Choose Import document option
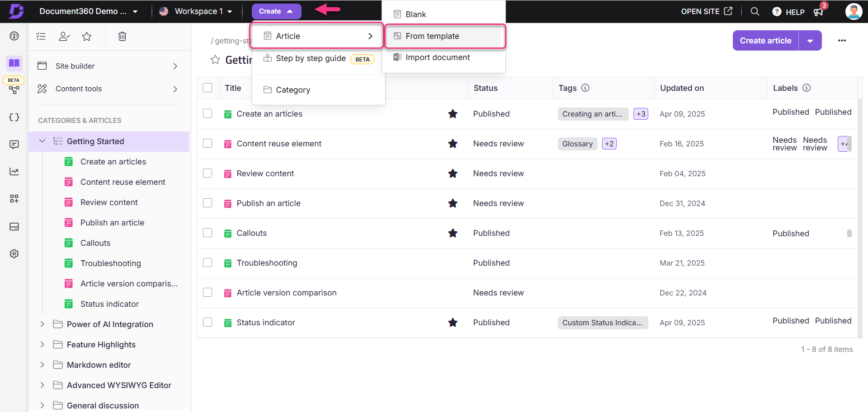 [443, 57]
